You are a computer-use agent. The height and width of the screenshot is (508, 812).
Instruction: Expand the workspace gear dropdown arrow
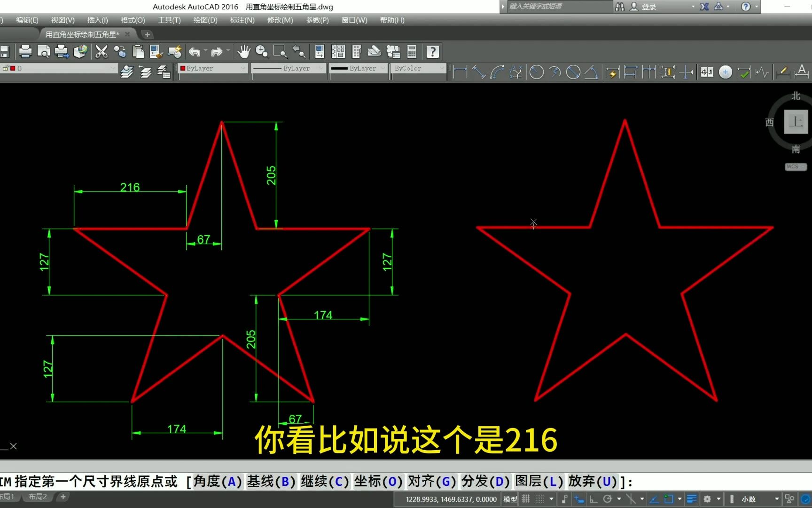(718, 499)
